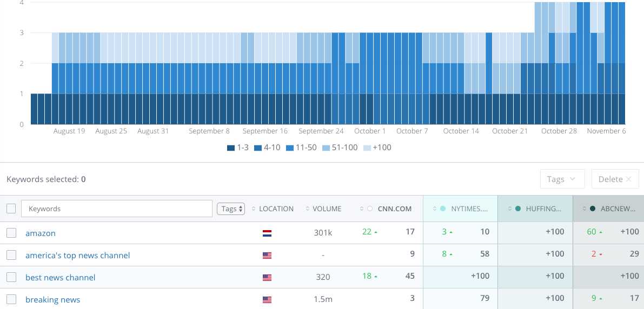The height and width of the screenshot is (309, 644).
Task: Select the breaking news row checkbox
Action: [x=11, y=300]
